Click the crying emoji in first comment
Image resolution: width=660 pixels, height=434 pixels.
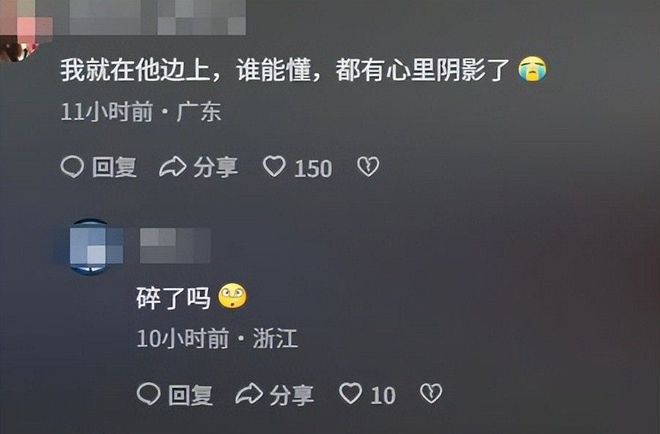click(x=532, y=69)
